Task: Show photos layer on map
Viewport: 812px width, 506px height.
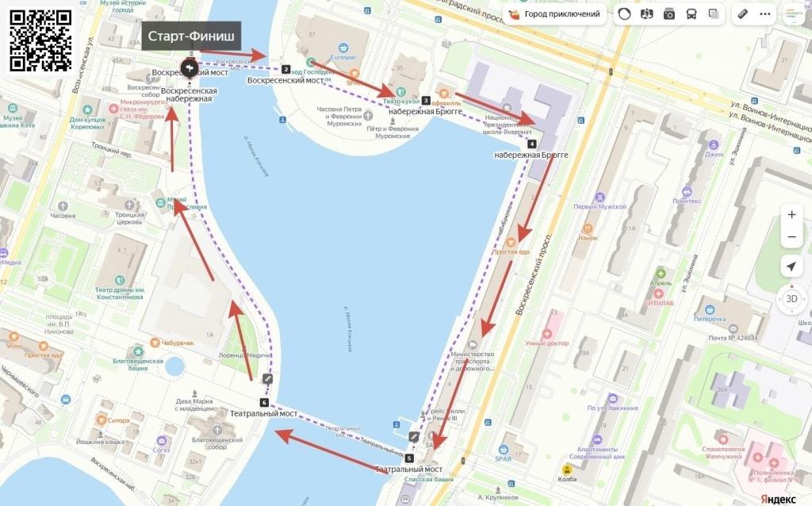Action: coord(669,14)
